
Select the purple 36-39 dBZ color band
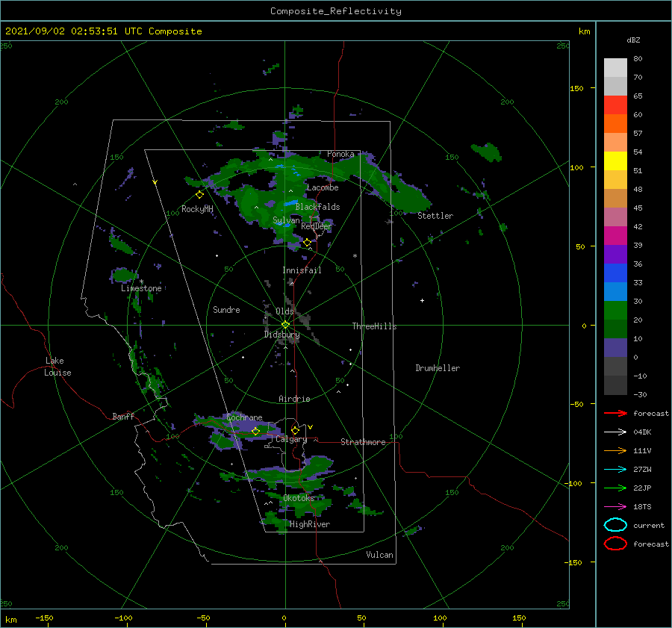(x=615, y=254)
